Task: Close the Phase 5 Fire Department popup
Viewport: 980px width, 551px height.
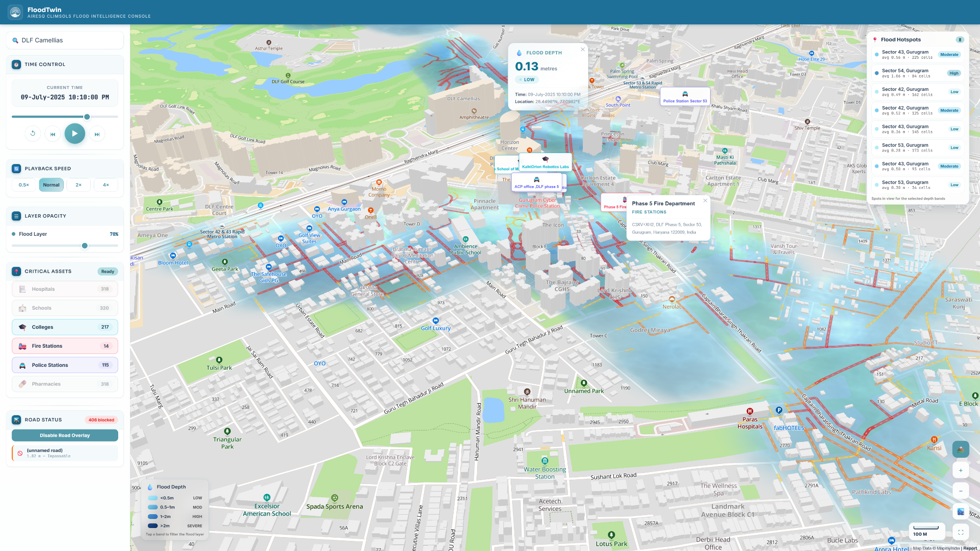Action: pos(705,200)
